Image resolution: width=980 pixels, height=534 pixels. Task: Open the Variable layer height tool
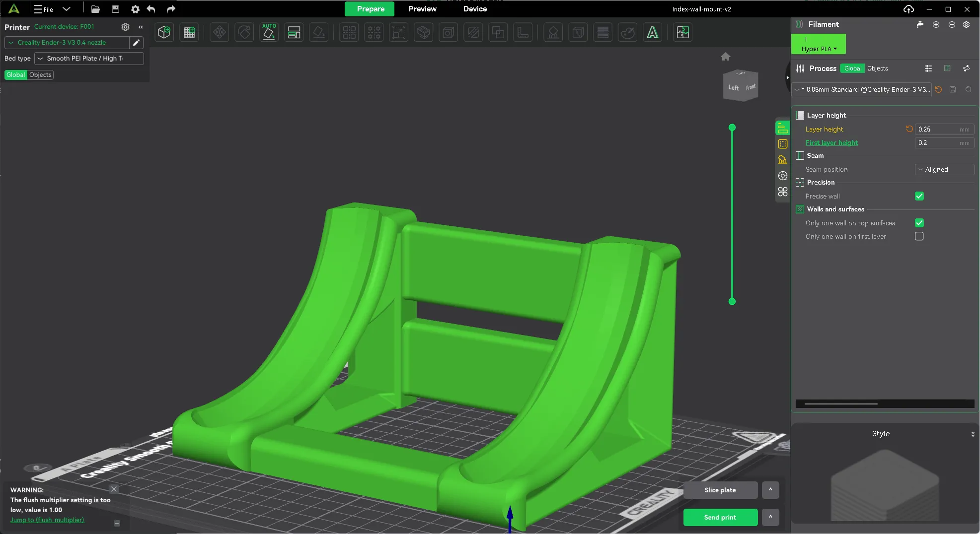603,33
